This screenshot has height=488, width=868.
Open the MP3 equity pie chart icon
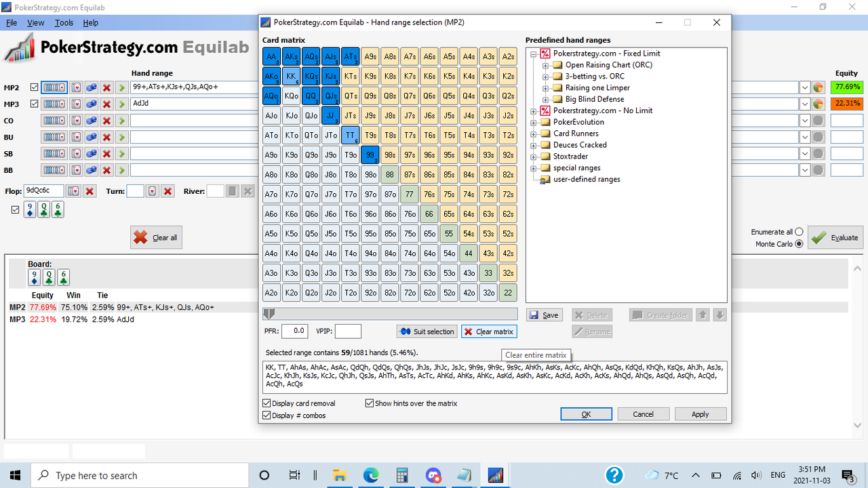point(818,104)
